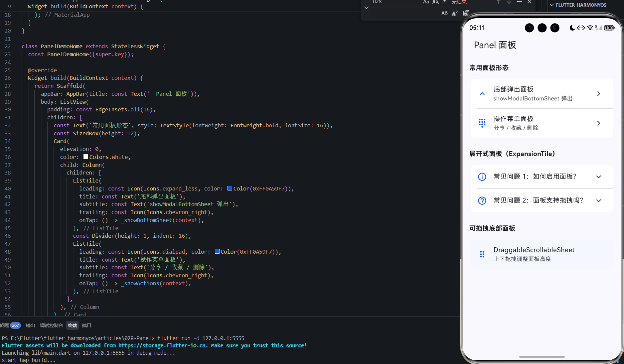The width and height of the screenshot is (624, 364).
Task: Tap expand_less icon beside 底部弹出面板
Action: [x=482, y=94]
